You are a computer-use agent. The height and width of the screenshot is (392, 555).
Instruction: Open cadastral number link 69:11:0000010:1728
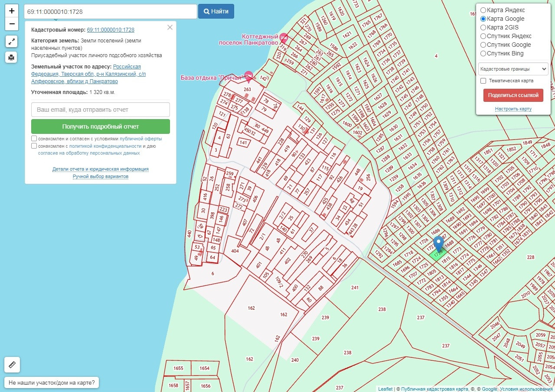[x=111, y=30]
